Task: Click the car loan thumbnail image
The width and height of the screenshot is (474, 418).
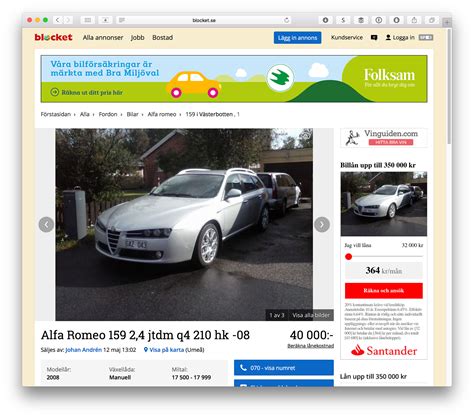Action: pyautogui.click(x=384, y=204)
